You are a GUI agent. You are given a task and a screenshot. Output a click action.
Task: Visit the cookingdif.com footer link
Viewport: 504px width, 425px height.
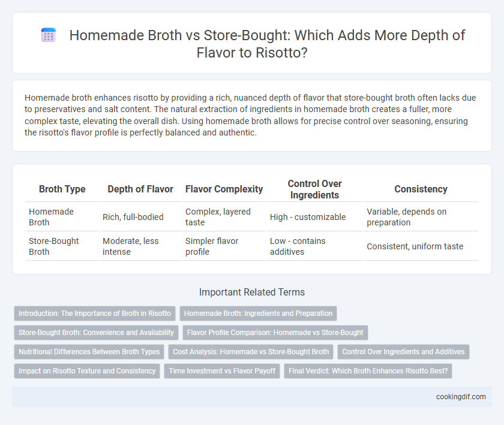[x=461, y=397]
